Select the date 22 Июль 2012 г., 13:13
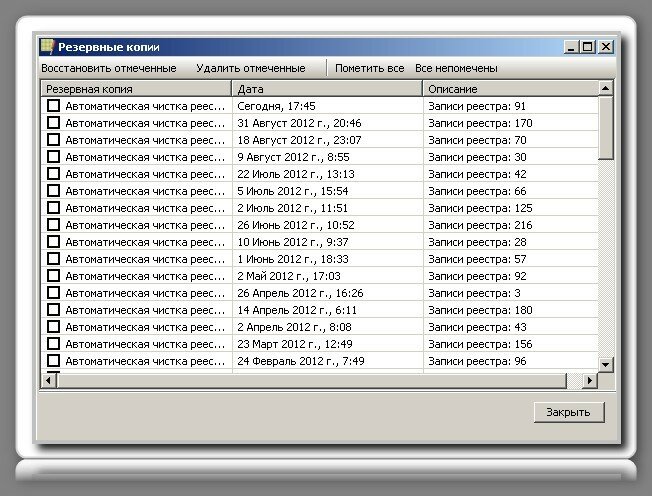652x496 pixels. click(x=296, y=174)
